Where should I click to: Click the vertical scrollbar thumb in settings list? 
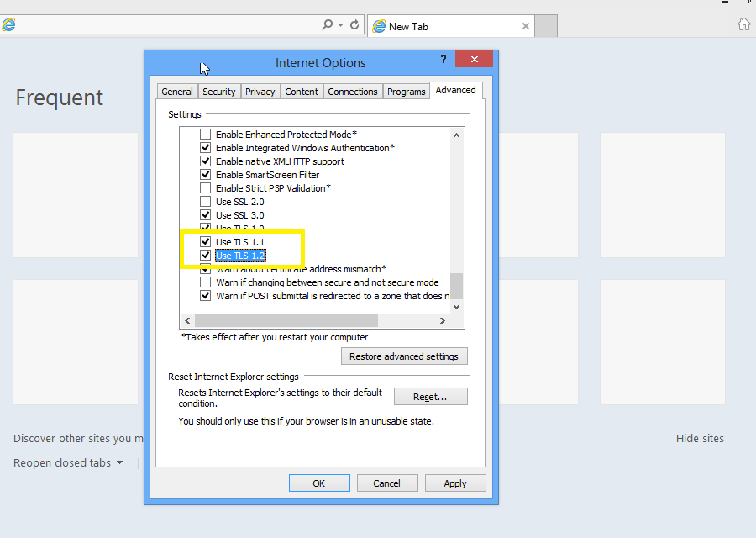pyautogui.click(x=456, y=286)
